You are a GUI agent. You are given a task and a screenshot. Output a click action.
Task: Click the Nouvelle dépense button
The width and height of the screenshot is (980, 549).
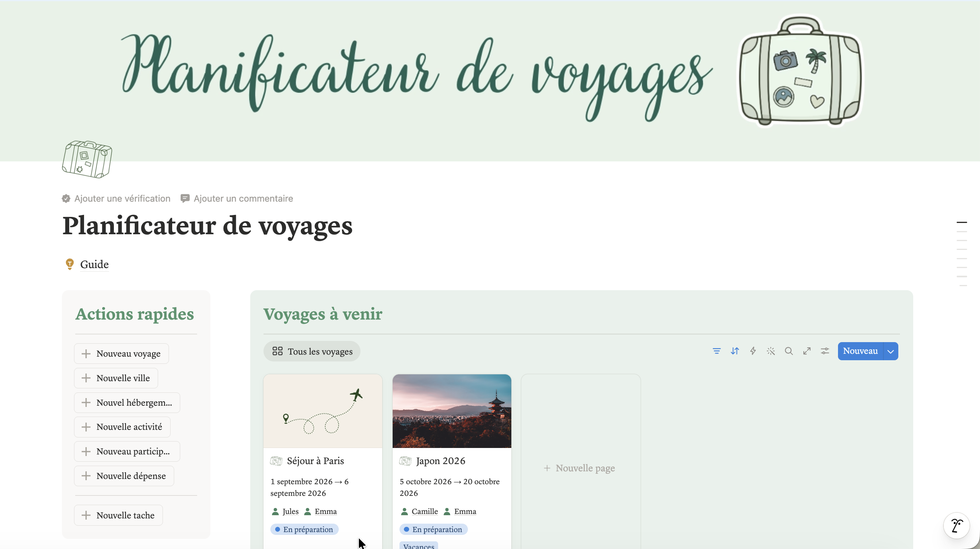pyautogui.click(x=124, y=476)
